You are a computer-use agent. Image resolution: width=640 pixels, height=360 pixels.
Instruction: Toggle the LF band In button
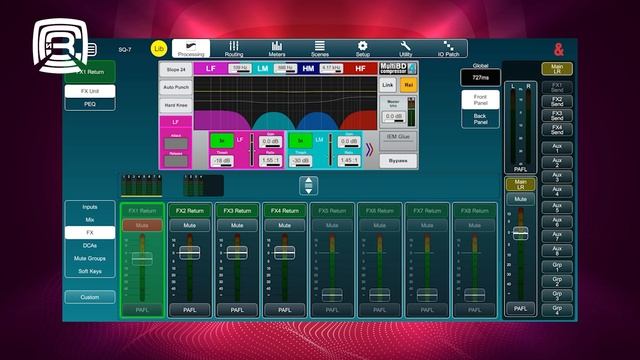pos(222,141)
